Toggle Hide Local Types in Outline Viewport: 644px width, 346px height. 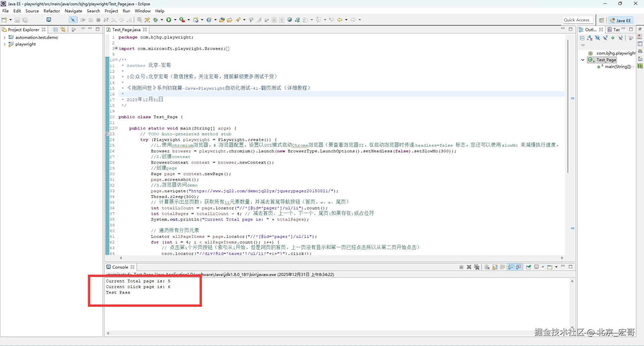(621, 38)
